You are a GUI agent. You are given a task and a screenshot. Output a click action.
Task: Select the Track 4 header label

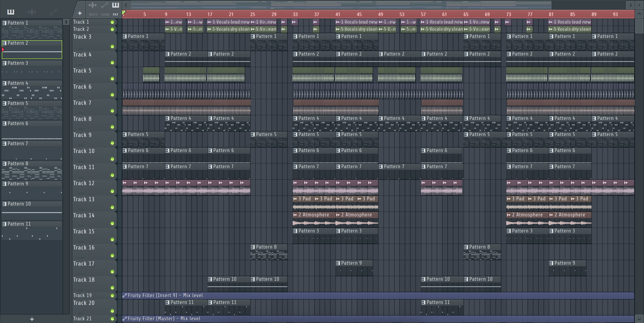click(82, 55)
